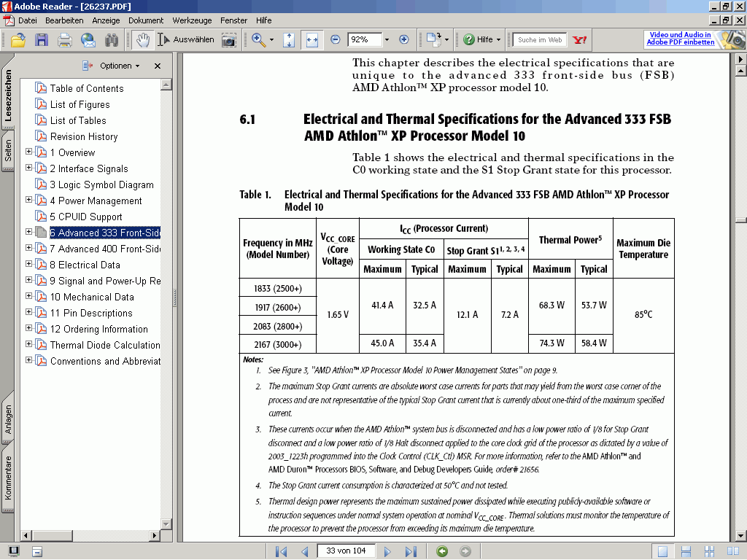Viewport: 747px width, 560px height.
Task: Click the Snapshot camera tool
Action: tap(228, 40)
